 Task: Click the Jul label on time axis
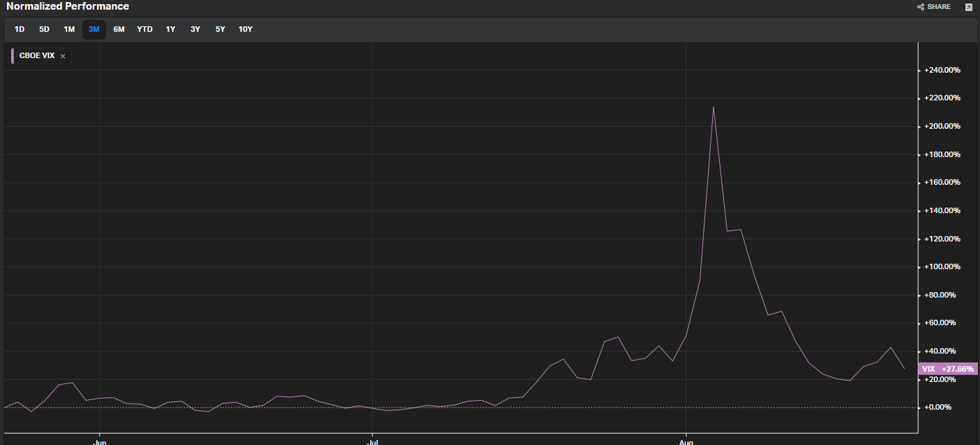[373, 440]
